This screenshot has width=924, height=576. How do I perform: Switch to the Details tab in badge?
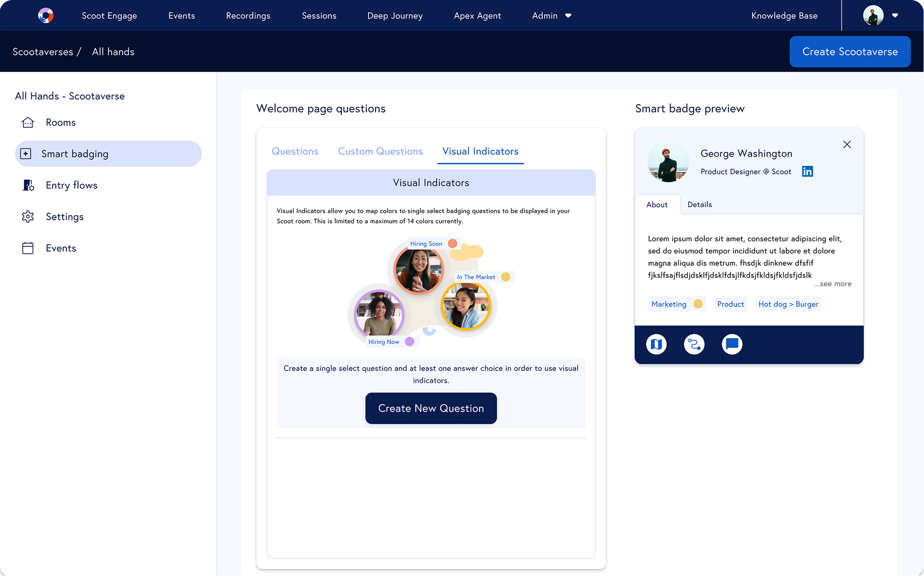699,205
